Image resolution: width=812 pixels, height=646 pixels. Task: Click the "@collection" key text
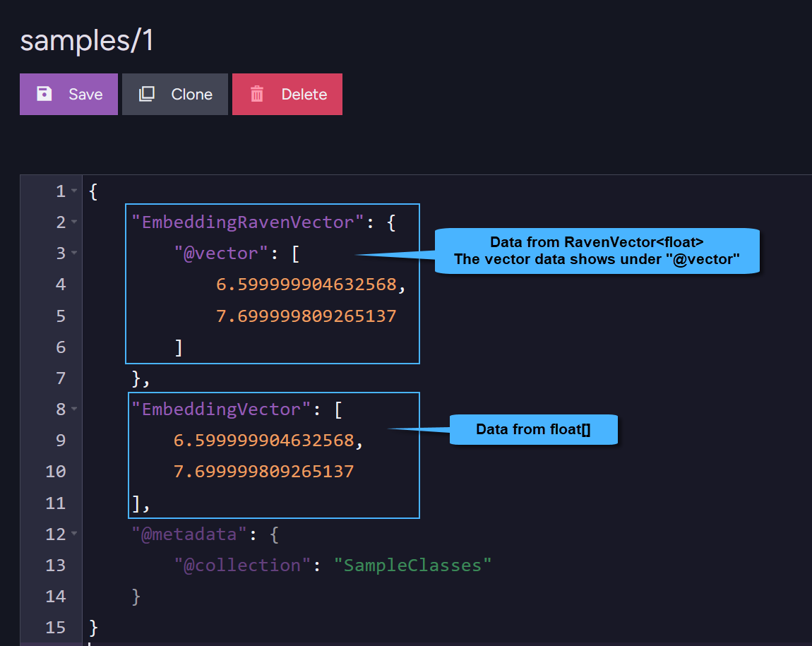pos(242,565)
